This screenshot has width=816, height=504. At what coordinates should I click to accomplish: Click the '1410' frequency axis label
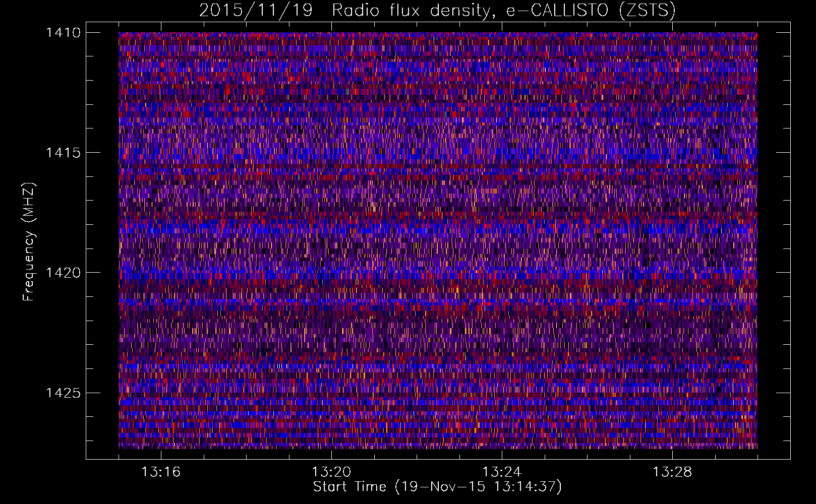[x=63, y=33]
